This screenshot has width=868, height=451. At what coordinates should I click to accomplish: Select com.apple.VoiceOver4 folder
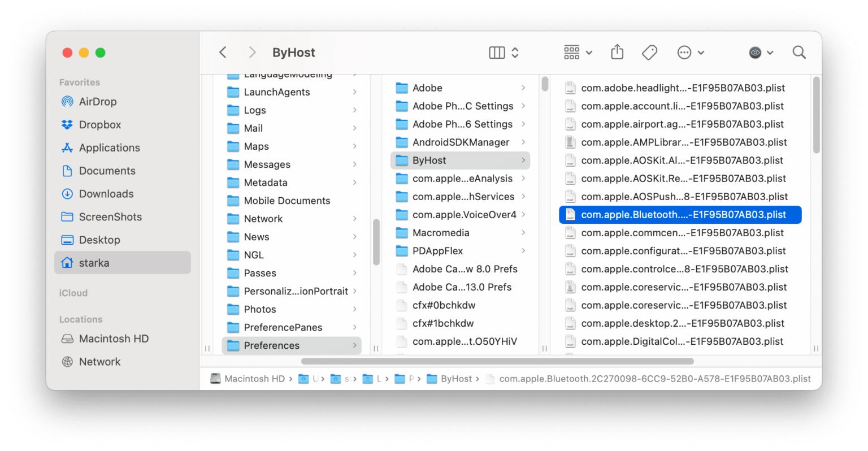point(461,215)
